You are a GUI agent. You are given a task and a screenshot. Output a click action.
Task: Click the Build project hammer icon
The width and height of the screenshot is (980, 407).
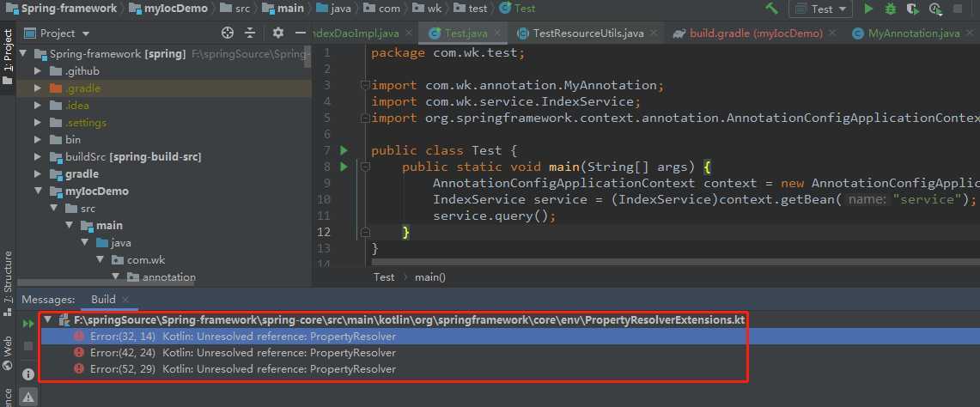(772, 9)
